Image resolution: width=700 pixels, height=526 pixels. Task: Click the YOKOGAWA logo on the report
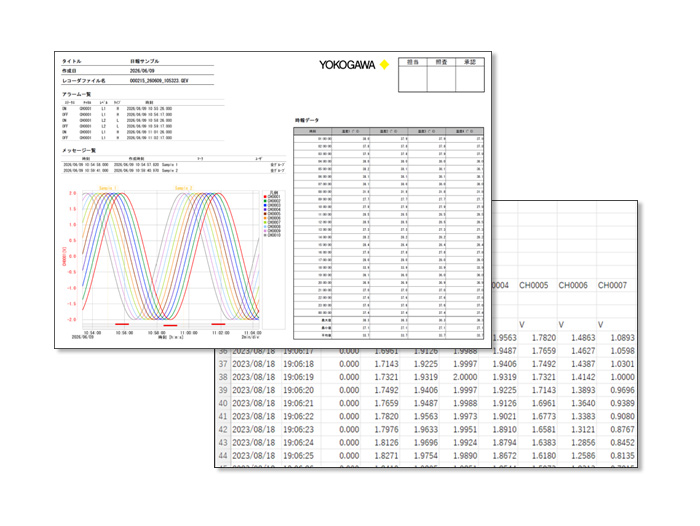point(354,65)
